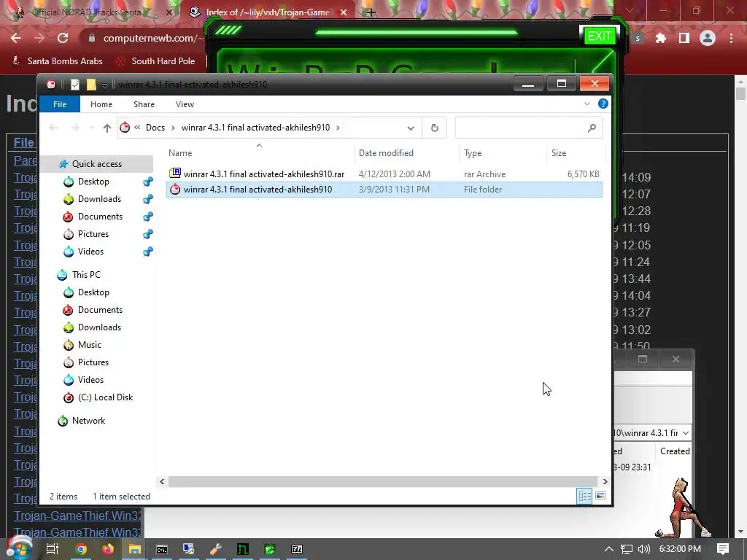Screen dimensions: 747x560
Task: Open Desktop under Quick access
Action: (x=93, y=182)
